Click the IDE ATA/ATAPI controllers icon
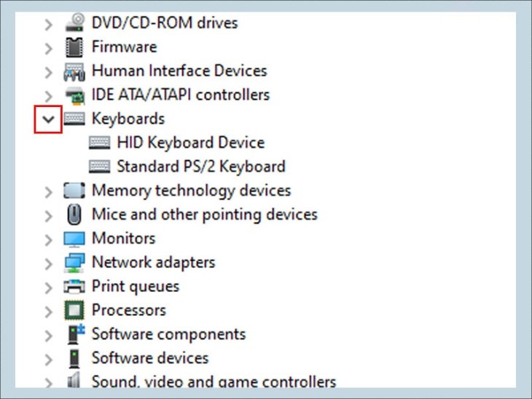 [74, 95]
